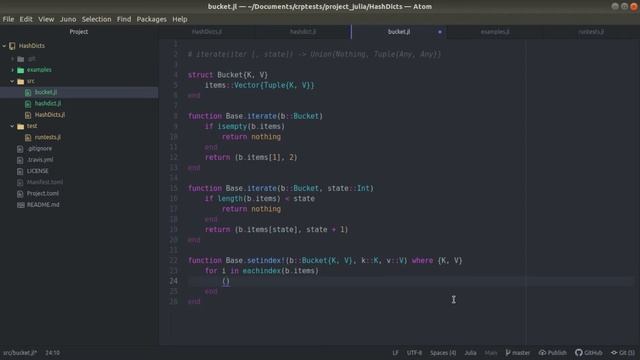640x360 pixels.
Task: Click the hashdict.jl file icon in tree
Action: (x=28, y=104)
